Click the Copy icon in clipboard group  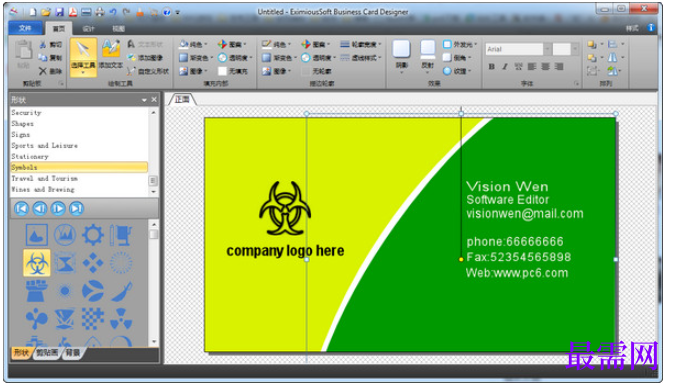43,57
